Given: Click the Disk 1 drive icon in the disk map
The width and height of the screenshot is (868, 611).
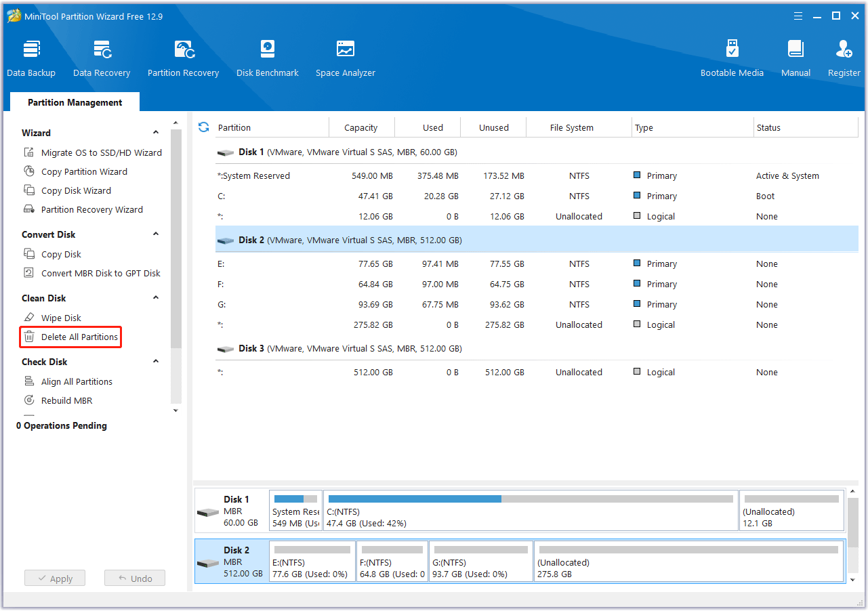Looking at the screenshot, I should pyautogui.click(x=208, y=512).
